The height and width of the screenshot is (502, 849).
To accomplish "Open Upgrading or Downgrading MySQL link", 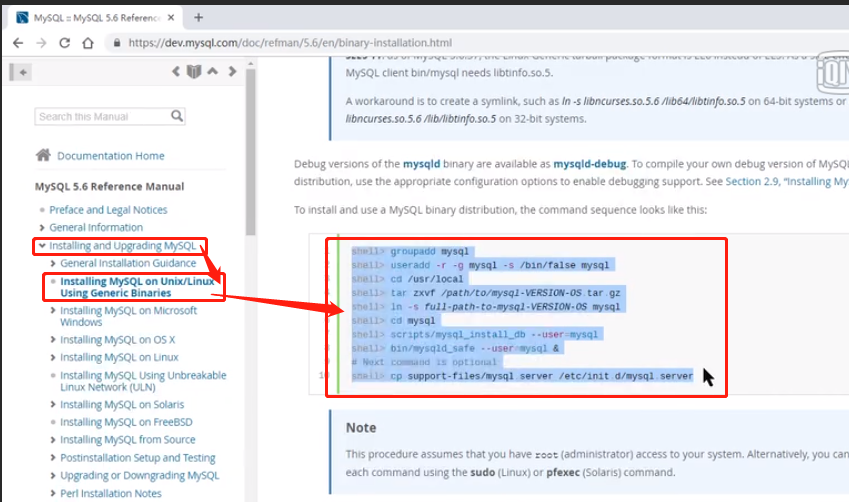I will 140,475.
